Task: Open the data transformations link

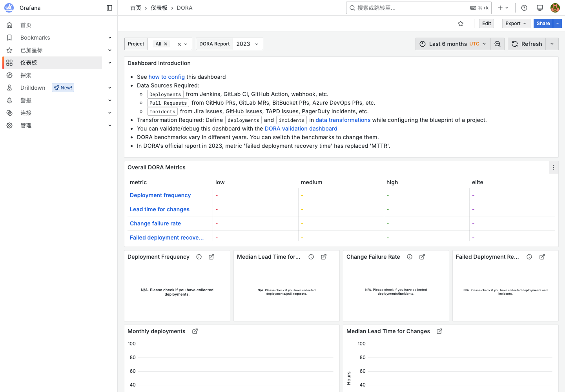Action: (343, 120)
